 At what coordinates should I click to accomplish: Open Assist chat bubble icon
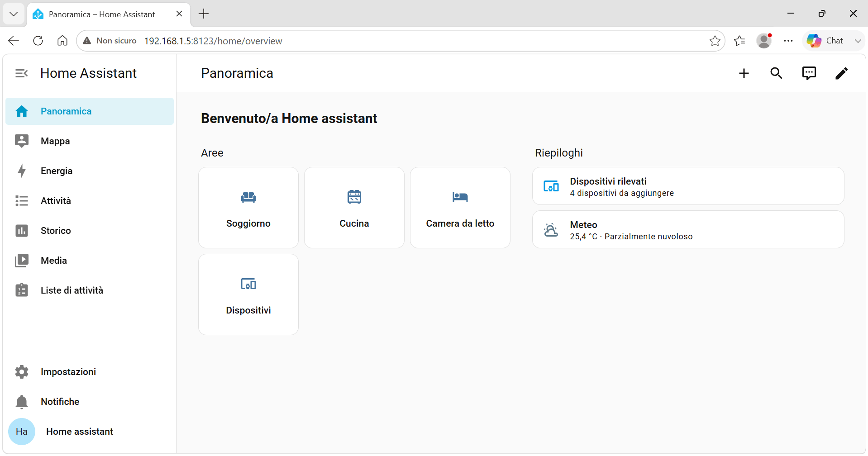click(809, 73)
